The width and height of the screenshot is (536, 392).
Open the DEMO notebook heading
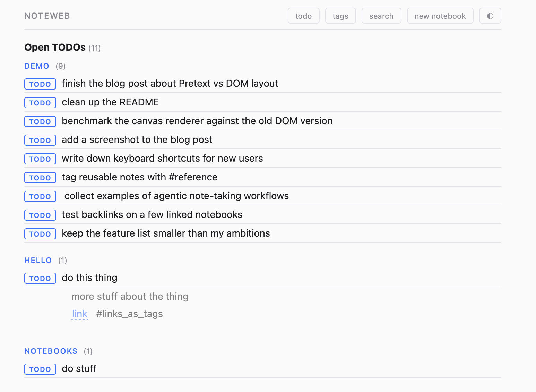click(37, 66)
